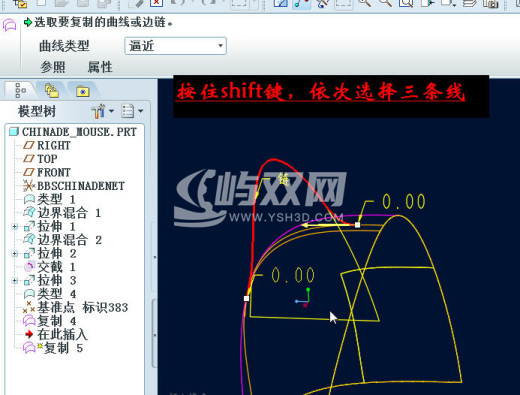Expand the 拉伸 2 feature node
The width and height of the screenshot is (520, 395).
[14, 254]
